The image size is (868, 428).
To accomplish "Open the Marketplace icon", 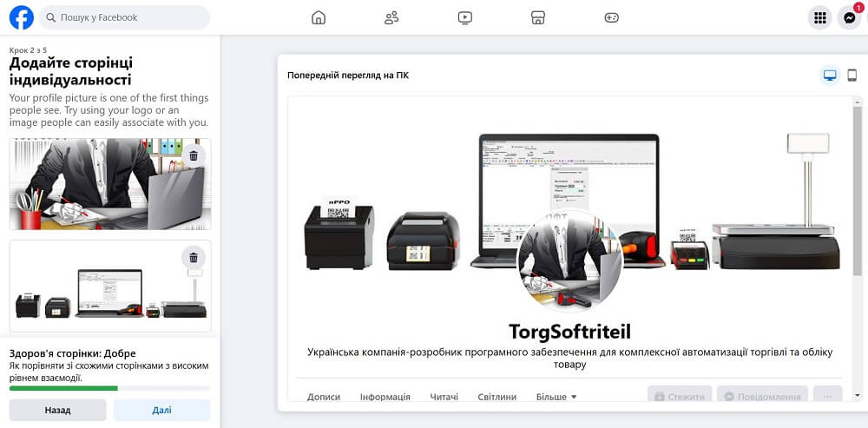I will [x=538, y=17].
